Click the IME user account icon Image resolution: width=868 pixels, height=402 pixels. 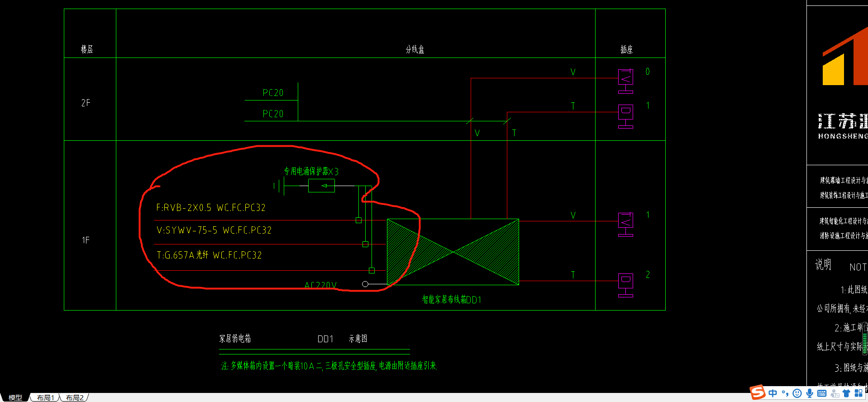coord(835,393)
